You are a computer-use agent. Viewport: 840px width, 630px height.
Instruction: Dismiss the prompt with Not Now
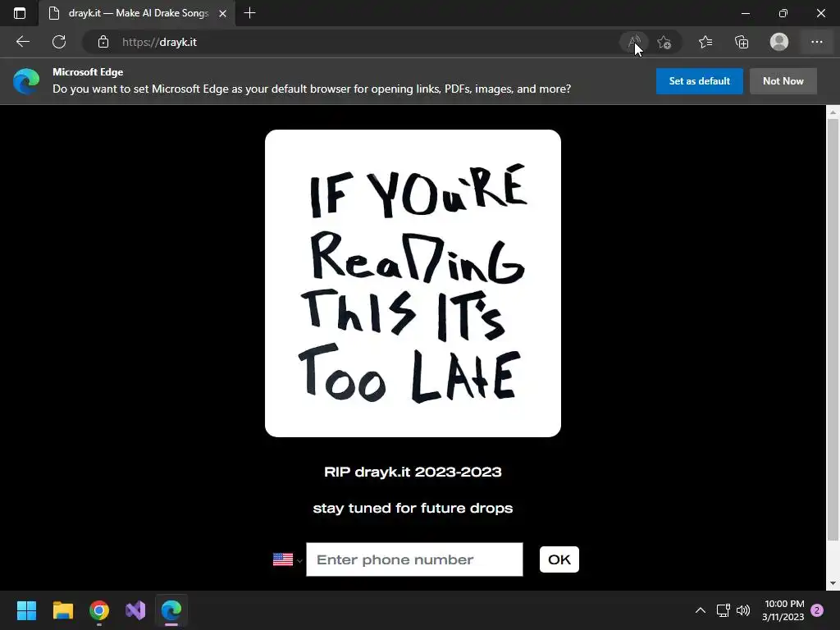pos(783,81)
